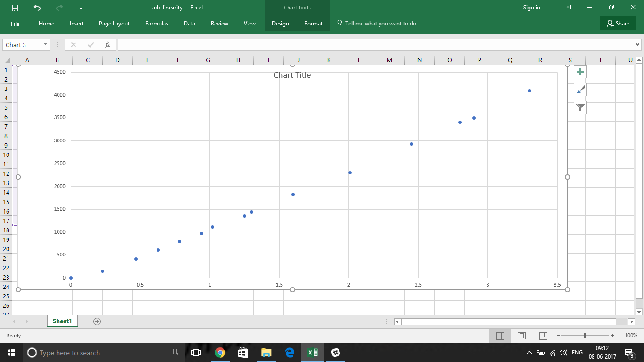Click the Insert Function fx icon
The width and height of the screenshot is (644, 362).
click(107, 45)
